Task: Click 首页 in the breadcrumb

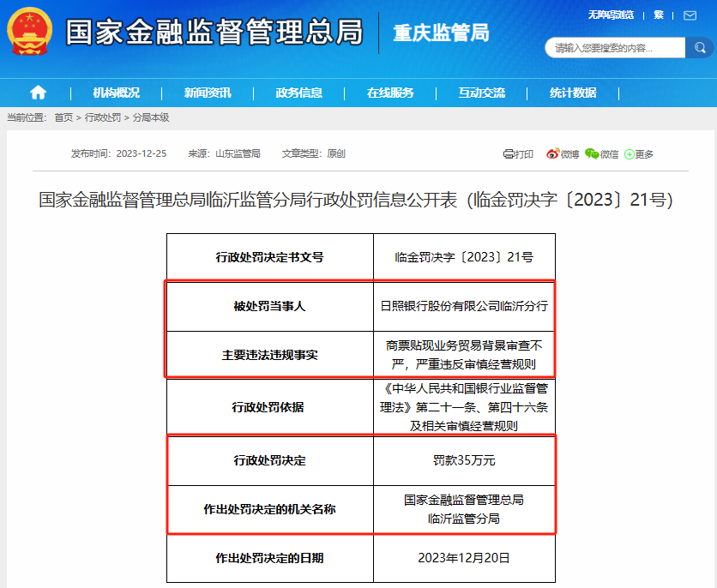Action: tap(63, 117)
